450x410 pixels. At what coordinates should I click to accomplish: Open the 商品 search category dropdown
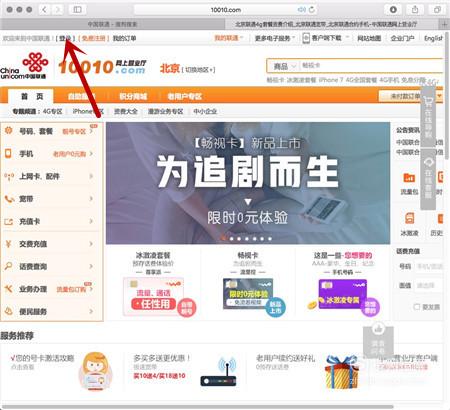coord(284,66)
